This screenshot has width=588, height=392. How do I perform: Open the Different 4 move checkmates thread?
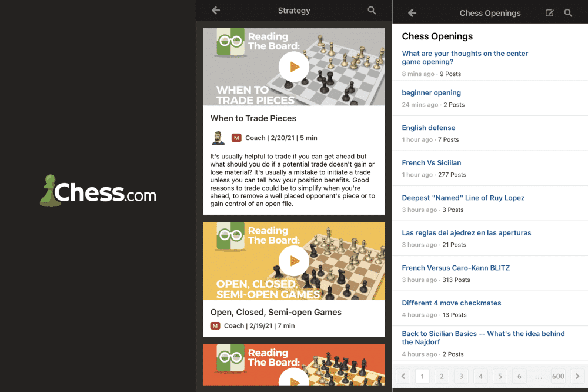click(x=452, y=303)
